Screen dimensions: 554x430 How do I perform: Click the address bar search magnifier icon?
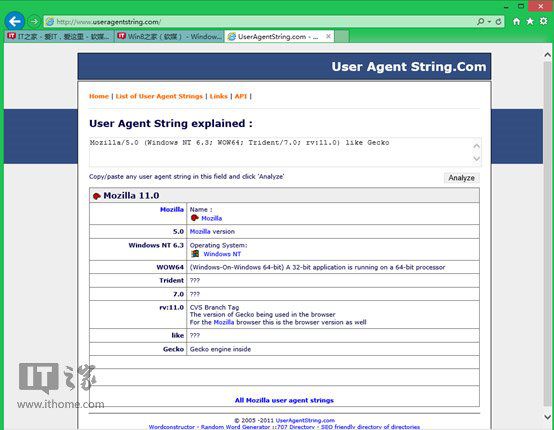pyautogui.click(x=480, y=22)
